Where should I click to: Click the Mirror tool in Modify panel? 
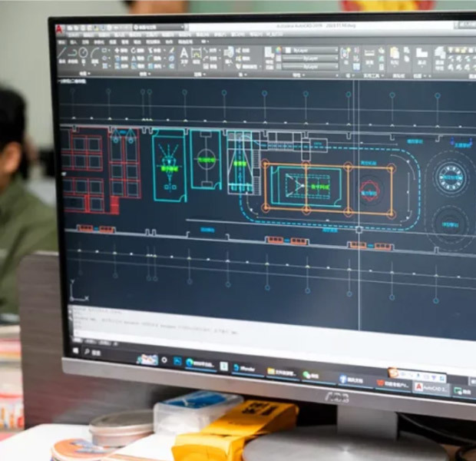point(137,58)
